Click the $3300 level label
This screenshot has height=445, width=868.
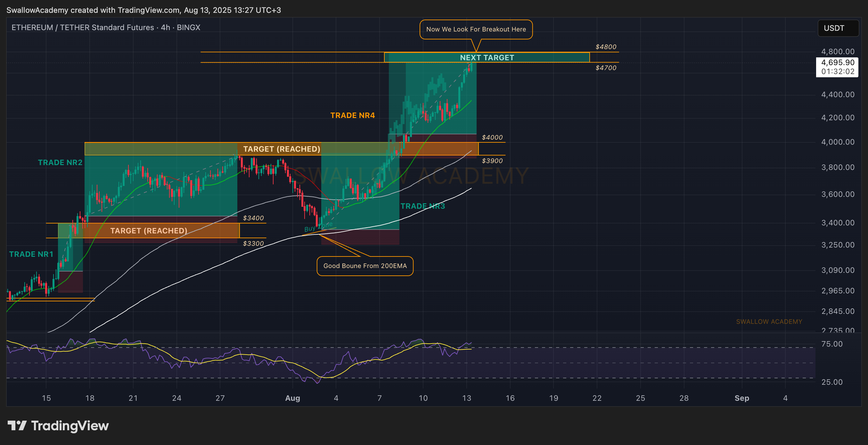point(253,244)
